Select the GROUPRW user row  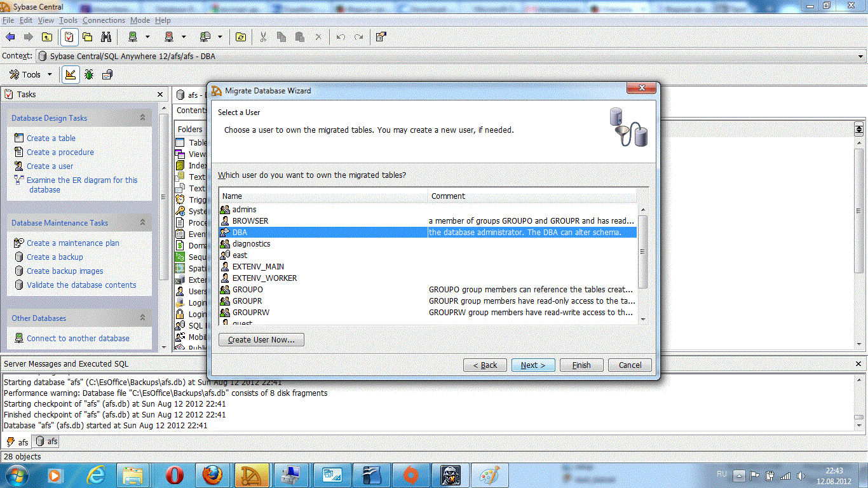[428, 312]
